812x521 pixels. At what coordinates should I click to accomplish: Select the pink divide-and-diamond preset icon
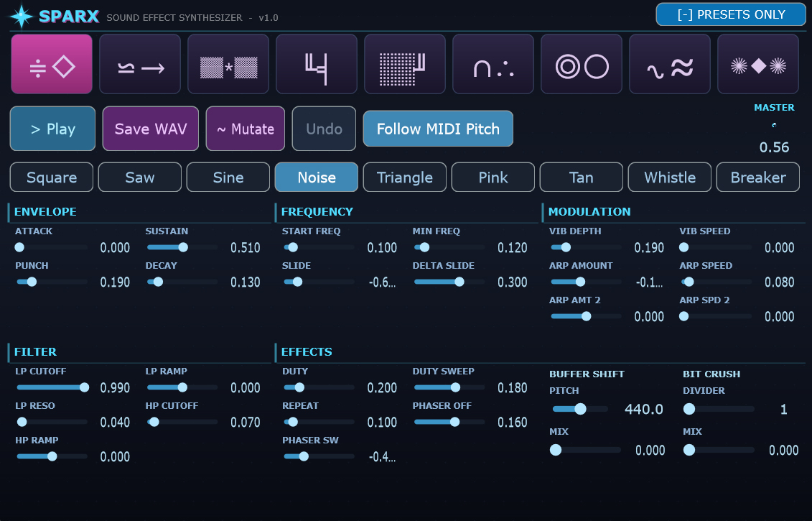(x=52, y=64)
